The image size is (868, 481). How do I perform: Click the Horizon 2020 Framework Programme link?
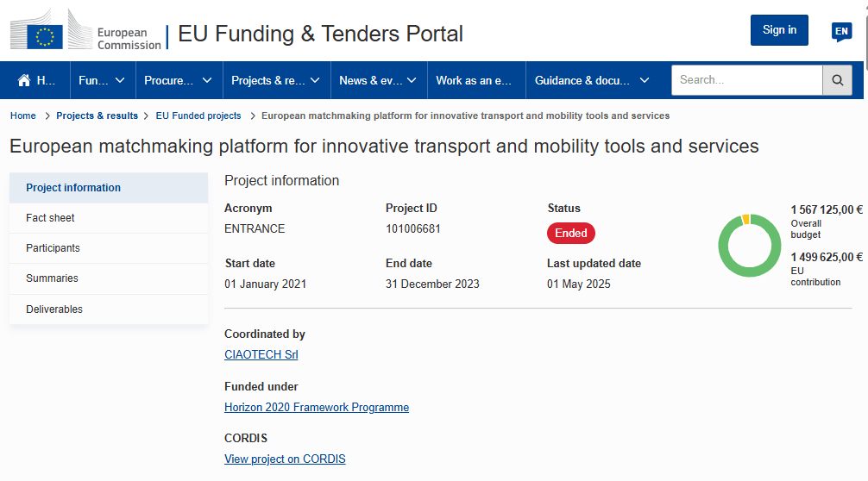coord(317,407)
